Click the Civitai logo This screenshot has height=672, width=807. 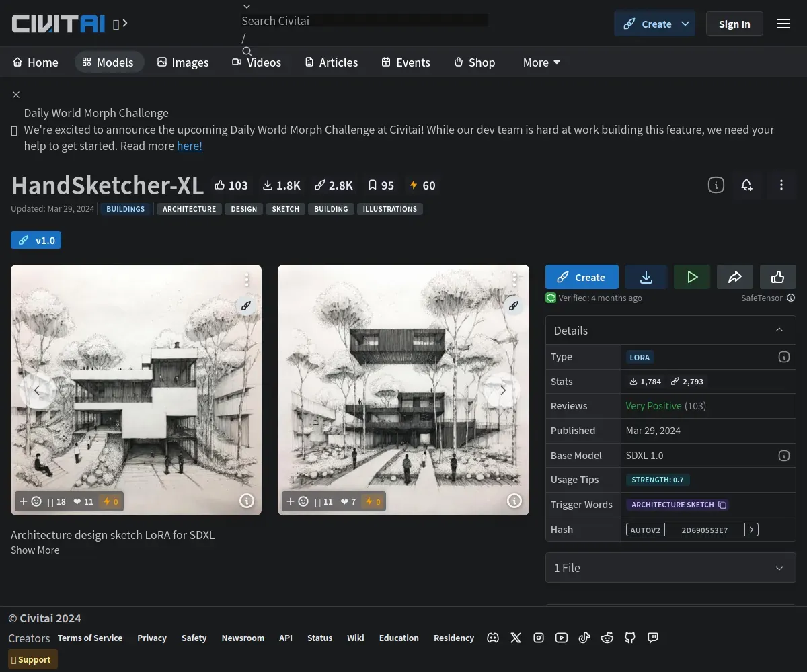(x=59, y=24)
